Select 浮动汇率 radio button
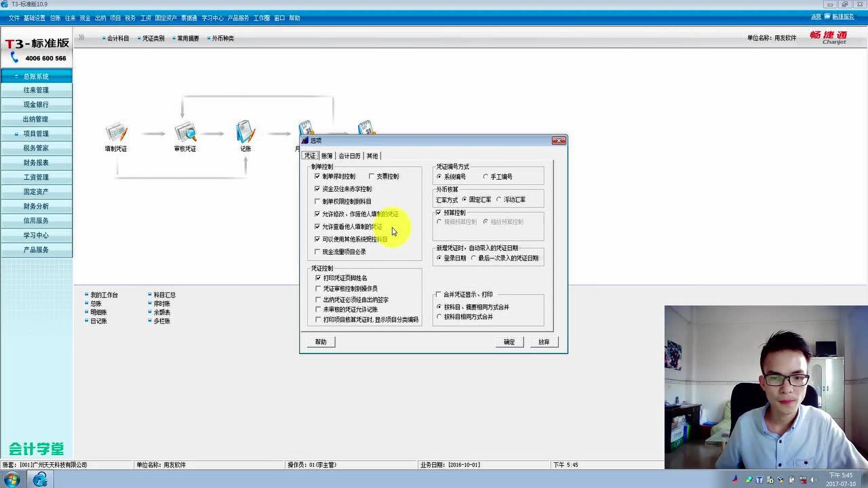This screenshot has height=488, width=868. click(499, 200)
